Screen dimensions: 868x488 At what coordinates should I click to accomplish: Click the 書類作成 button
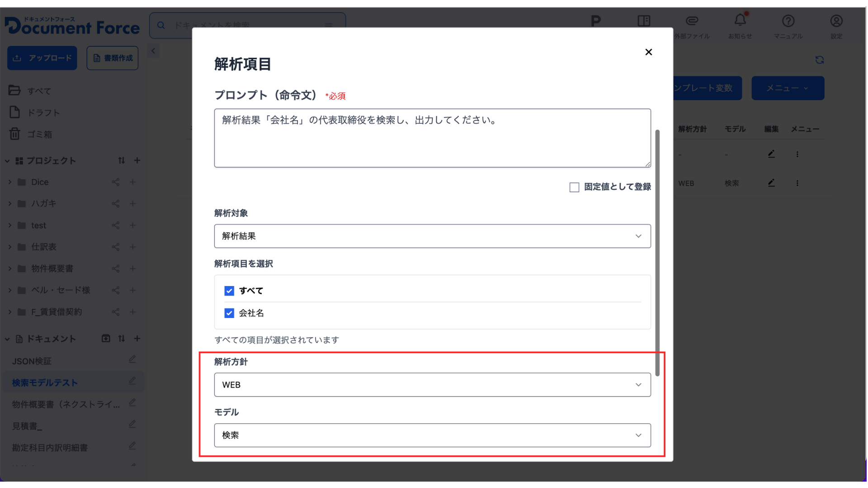pos(113,58)
